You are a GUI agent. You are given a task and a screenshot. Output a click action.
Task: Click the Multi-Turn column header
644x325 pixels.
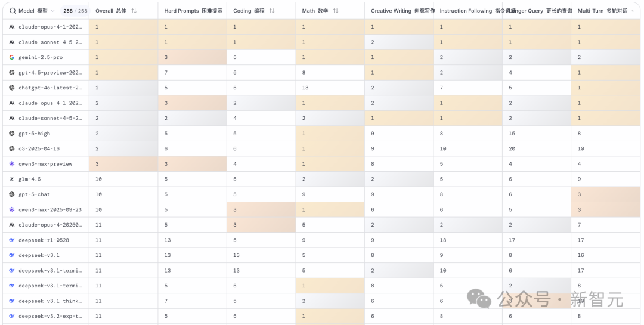602,11
